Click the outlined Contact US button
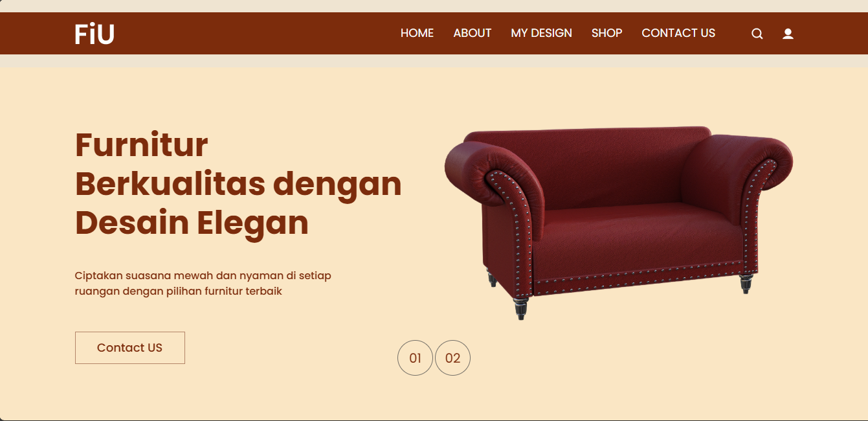868x421 pixels. (x=130, y=348)
